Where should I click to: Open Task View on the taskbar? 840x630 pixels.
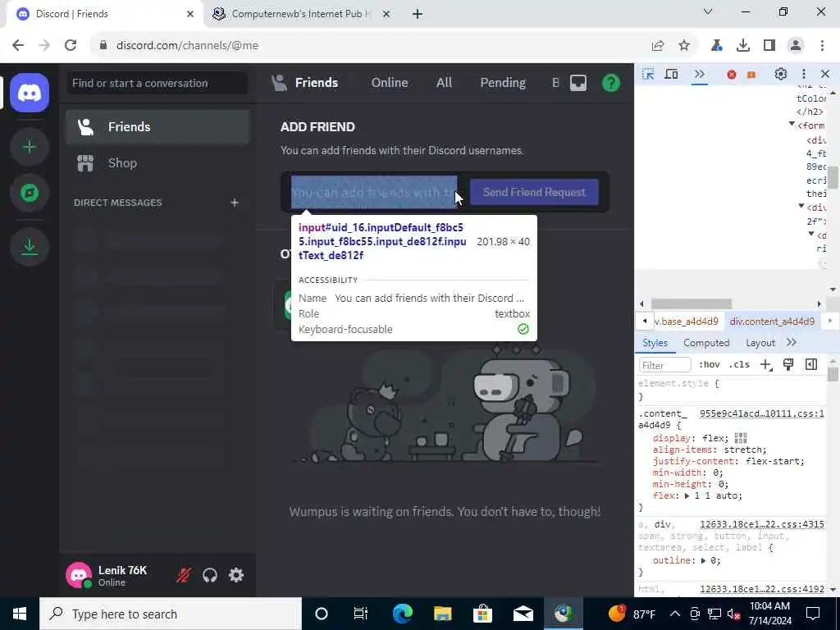[361, 614]
